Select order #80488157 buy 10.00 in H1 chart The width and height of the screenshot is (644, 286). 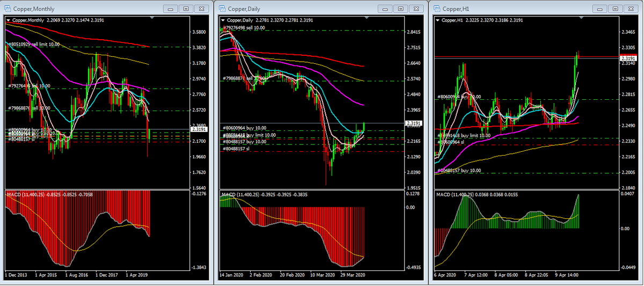(460, 171)
